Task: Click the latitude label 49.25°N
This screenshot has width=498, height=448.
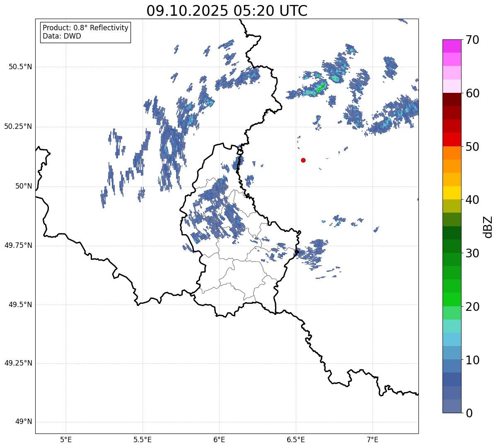Action: point(18,363)
